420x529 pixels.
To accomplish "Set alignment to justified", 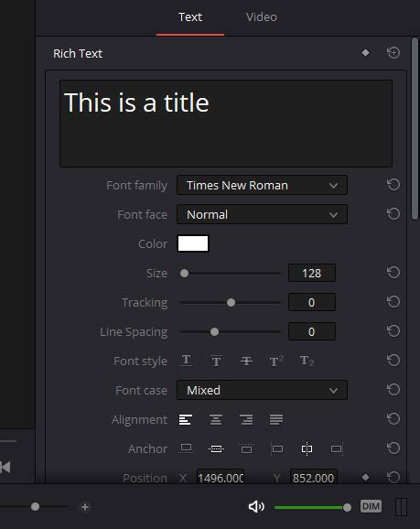I will [x=276, y=420].
